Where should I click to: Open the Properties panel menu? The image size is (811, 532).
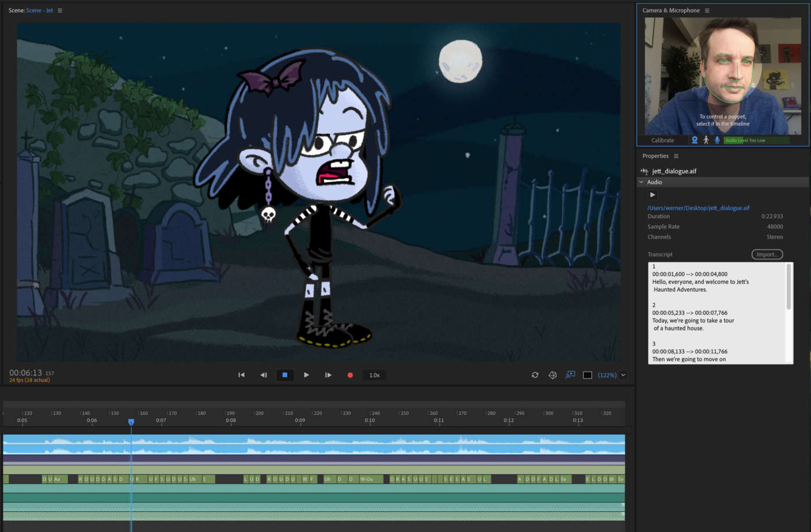point(677,156)
